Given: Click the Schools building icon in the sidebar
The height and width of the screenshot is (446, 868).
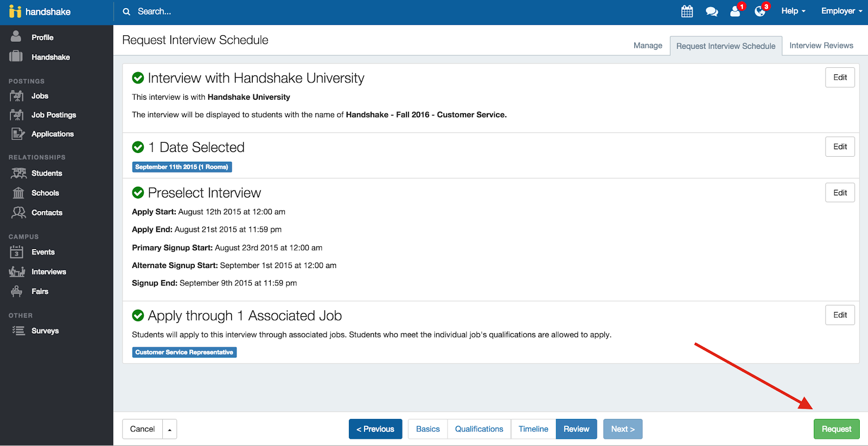Looking at the screenshot, I should point(18,193).
